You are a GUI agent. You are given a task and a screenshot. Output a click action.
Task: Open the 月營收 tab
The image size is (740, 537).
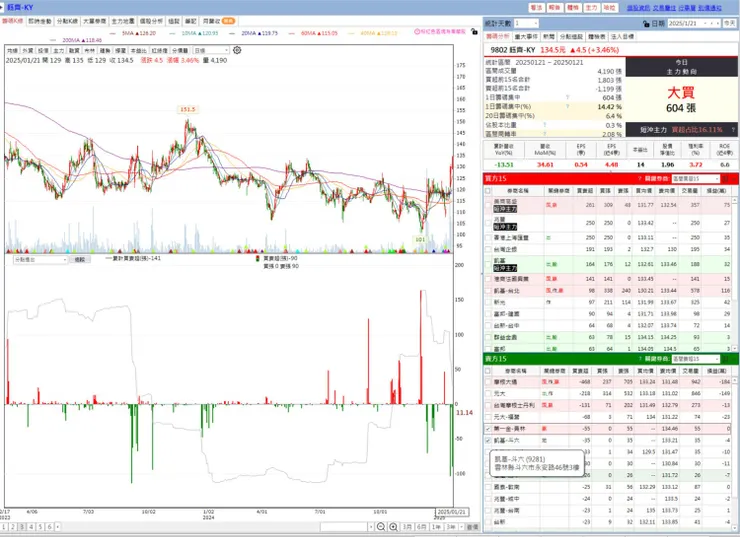(x=219, y=21)
